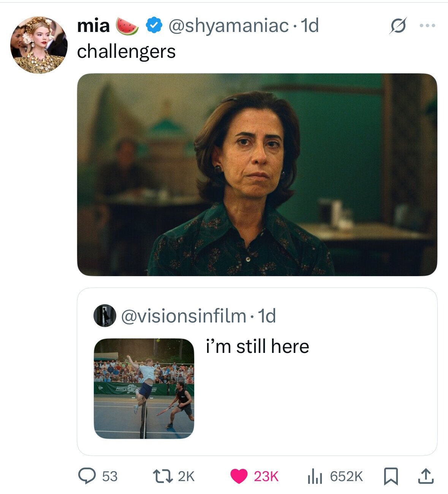
Task: Open the quoted tennis match thumbnail
Action: [x=144, y=388]
